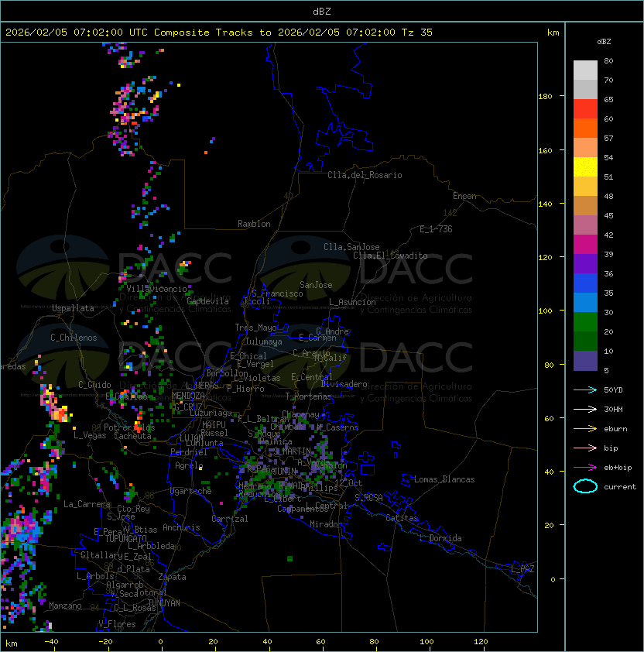
Task: Select the bright yellow swatch between 54 and 51
Action: click(585, 167)
